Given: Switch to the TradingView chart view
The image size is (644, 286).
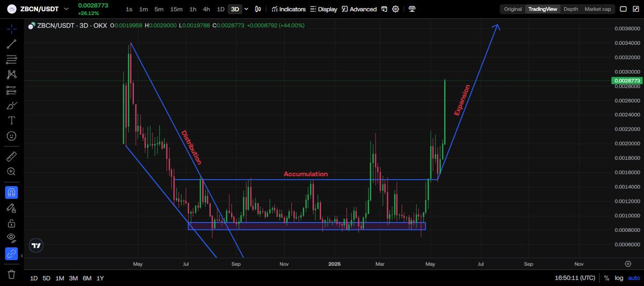Looking at the screenshot, I should [x=543, y=9].
